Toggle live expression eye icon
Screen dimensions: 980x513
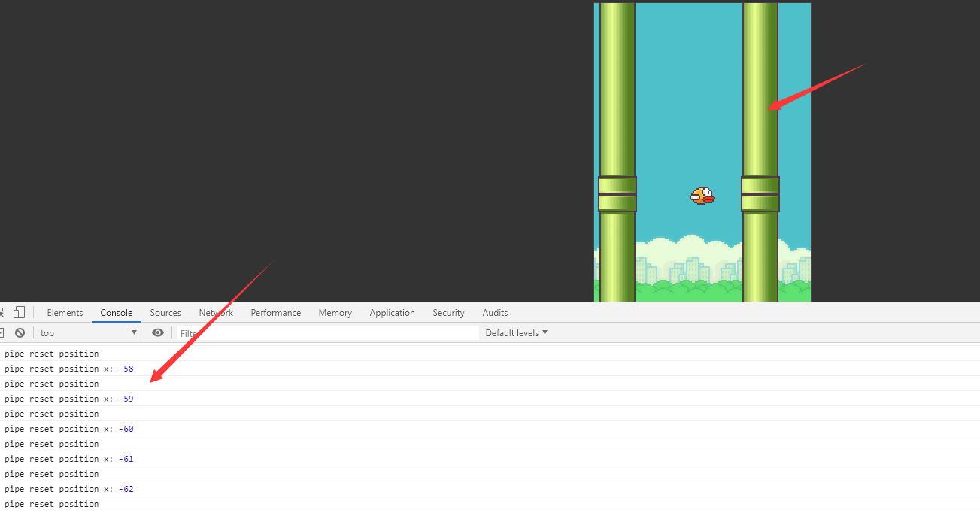pos(158,332)
